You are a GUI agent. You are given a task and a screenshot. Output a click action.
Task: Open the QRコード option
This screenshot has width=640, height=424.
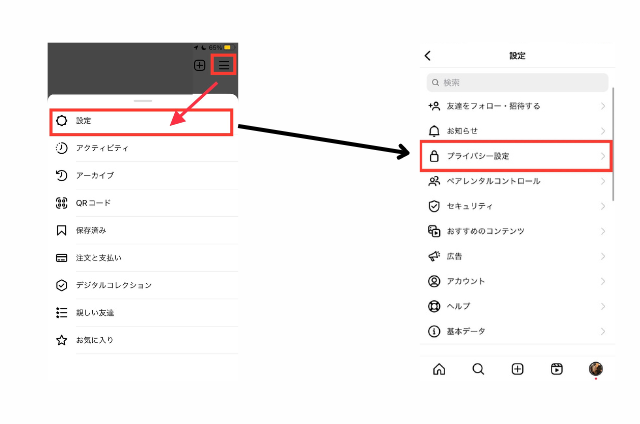coord(140,203)
